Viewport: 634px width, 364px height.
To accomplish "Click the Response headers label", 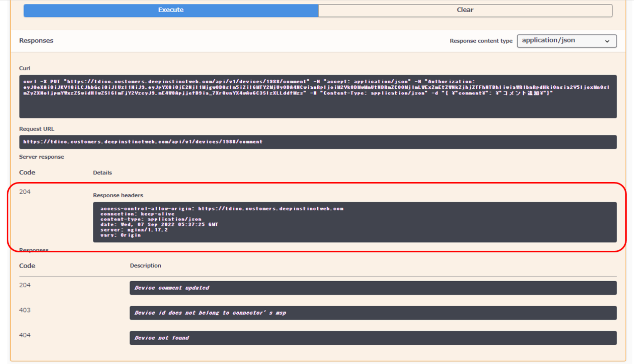I will (118, 195).
